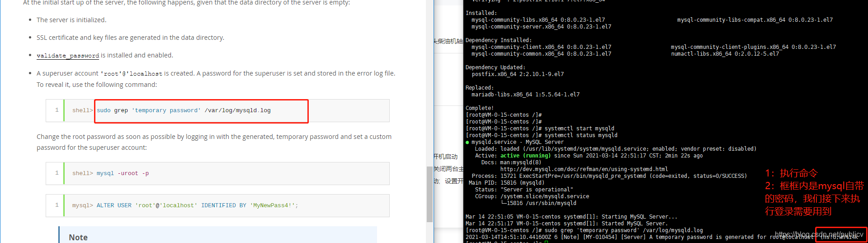Screen dimensions: 868x243
Task: Click the ALTER USER statement in the docs
Action: click(x=197, y=205)
